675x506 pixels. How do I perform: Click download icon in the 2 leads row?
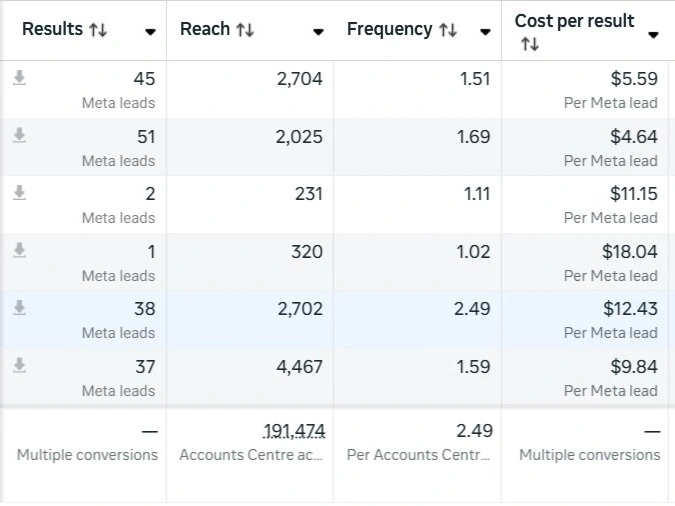tap(19, 193)
